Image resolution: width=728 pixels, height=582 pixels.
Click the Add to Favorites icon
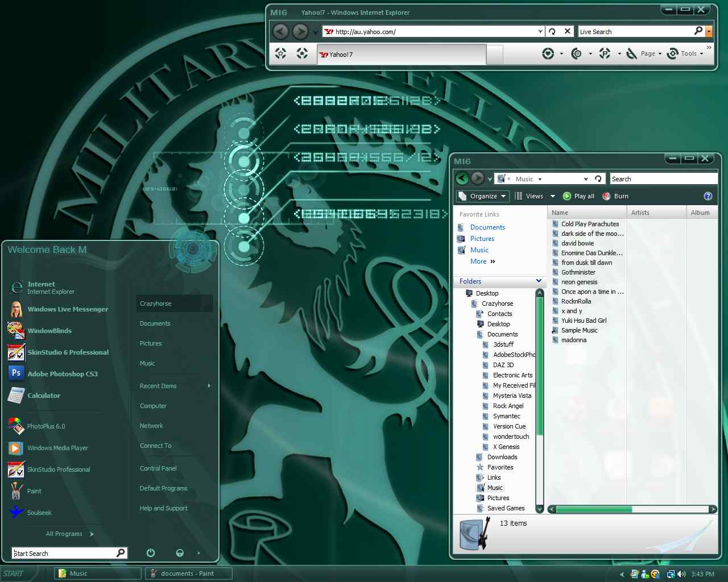click(302, 53)
